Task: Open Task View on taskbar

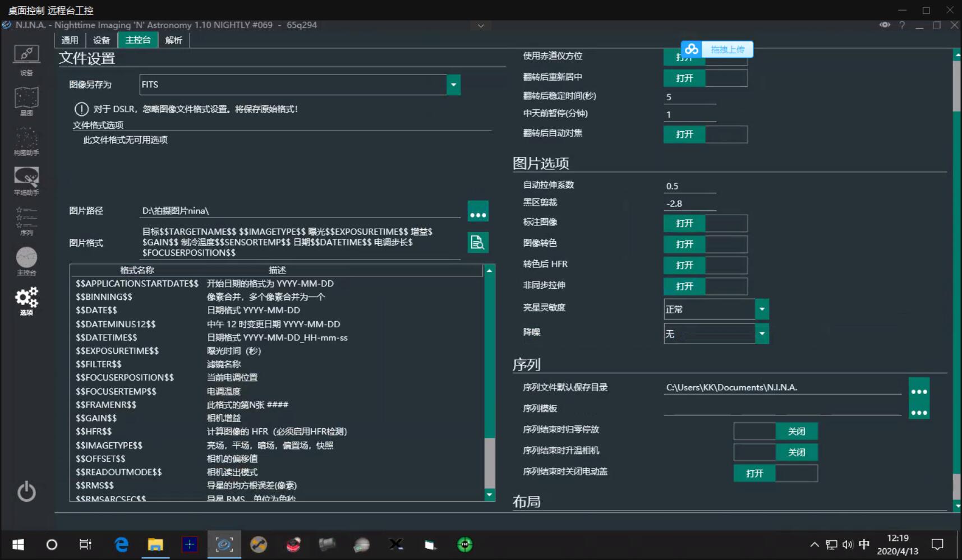Action: click(85, 544)
